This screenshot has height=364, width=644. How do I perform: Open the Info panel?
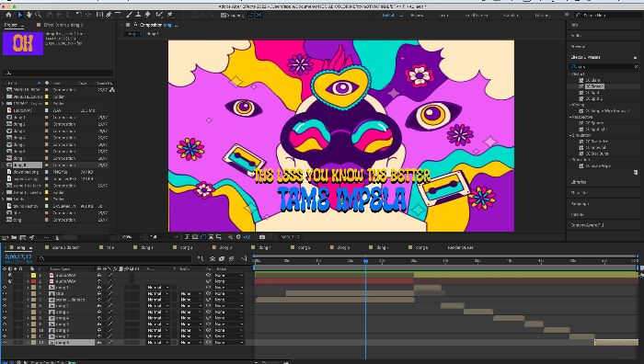pyautogui.click(x=575, y=25)
